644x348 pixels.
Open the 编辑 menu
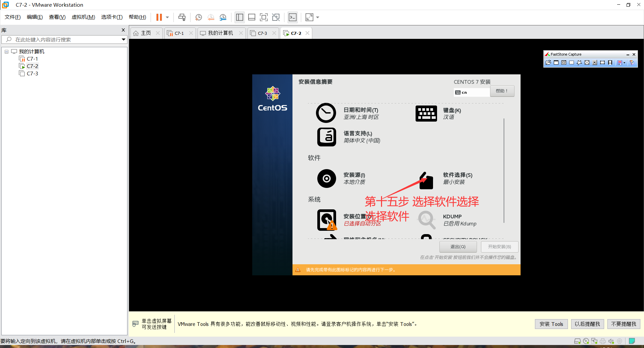click(x=35, y=17)
